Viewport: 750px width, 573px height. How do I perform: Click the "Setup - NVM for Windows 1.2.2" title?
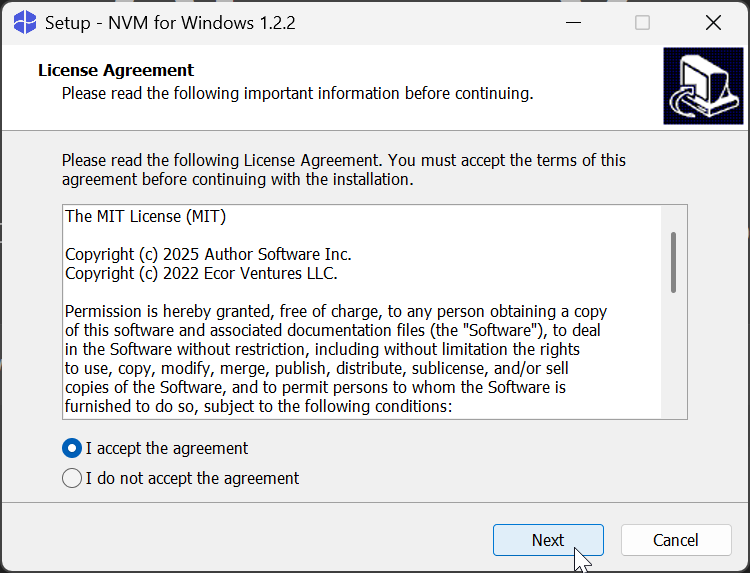click(170, 22)
